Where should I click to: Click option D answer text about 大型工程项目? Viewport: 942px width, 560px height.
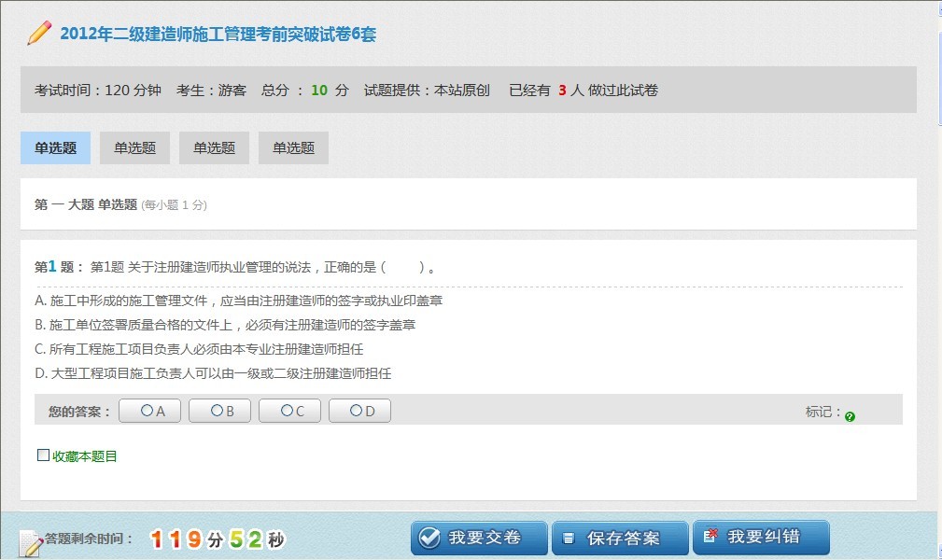(215, 372)
